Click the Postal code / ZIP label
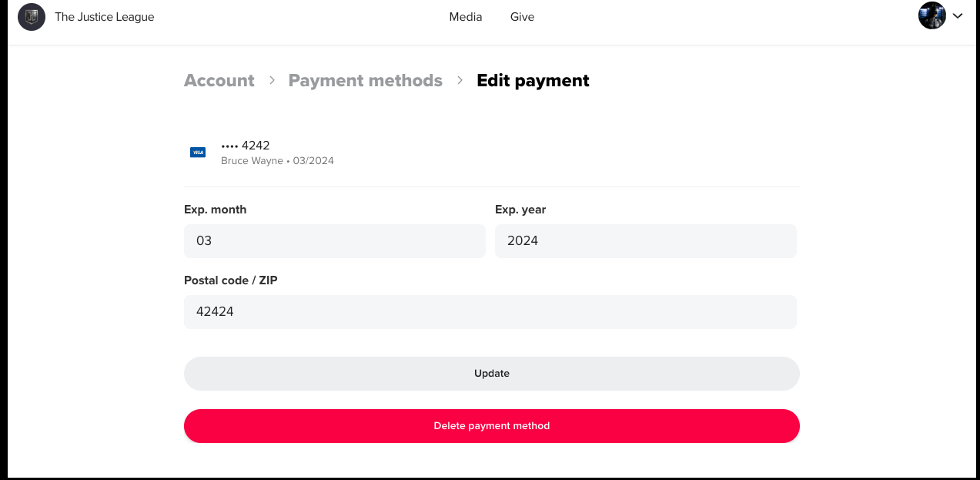980x480 pixels. point(231,280)
